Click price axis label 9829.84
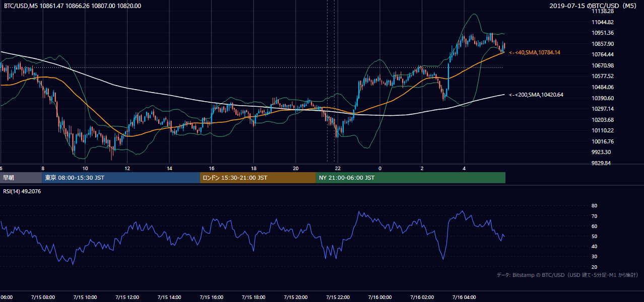The height and width of the screenshot is (302, 644). [601, 163]
